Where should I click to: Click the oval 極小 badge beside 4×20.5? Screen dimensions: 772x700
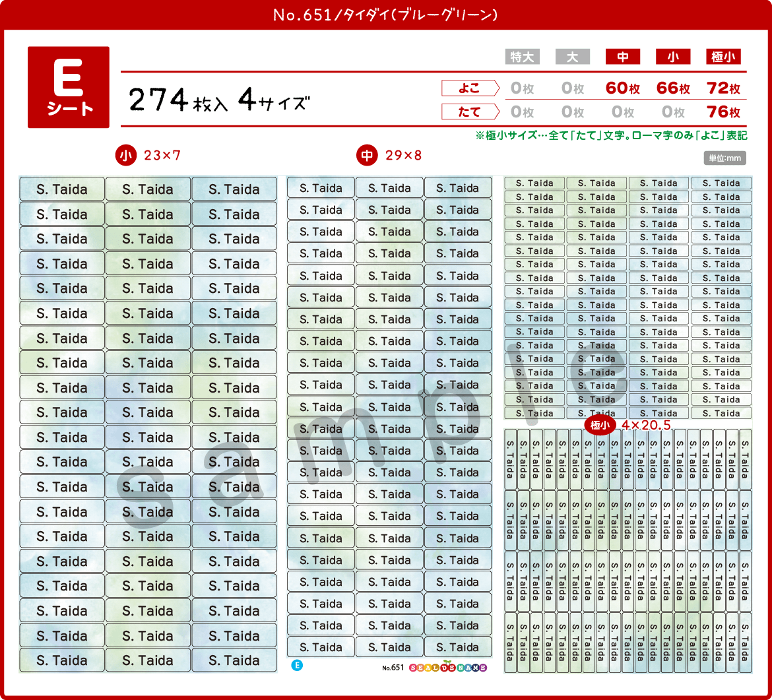tap(600, 425)
